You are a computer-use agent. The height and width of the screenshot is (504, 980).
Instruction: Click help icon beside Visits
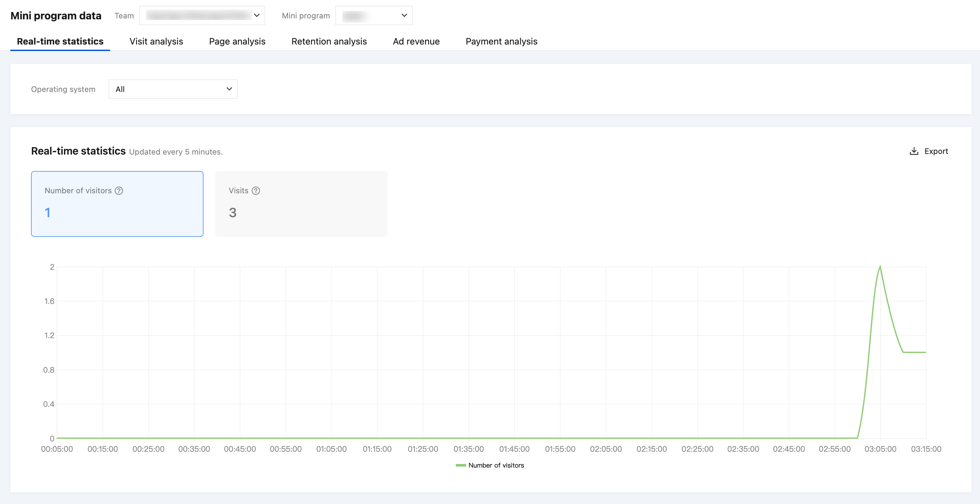point(256,191)
